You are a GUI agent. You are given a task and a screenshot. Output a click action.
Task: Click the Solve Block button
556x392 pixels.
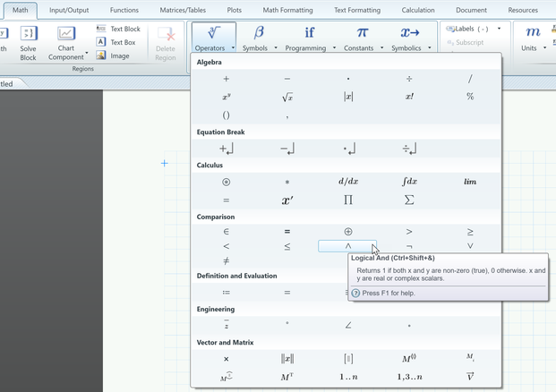(x=28, y=43)
